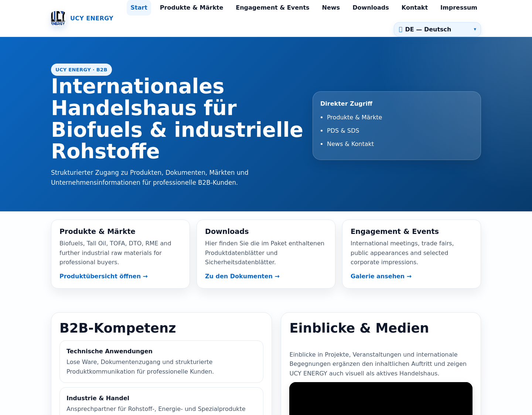Follow the PDS & SDS quick link

point(343,130)
